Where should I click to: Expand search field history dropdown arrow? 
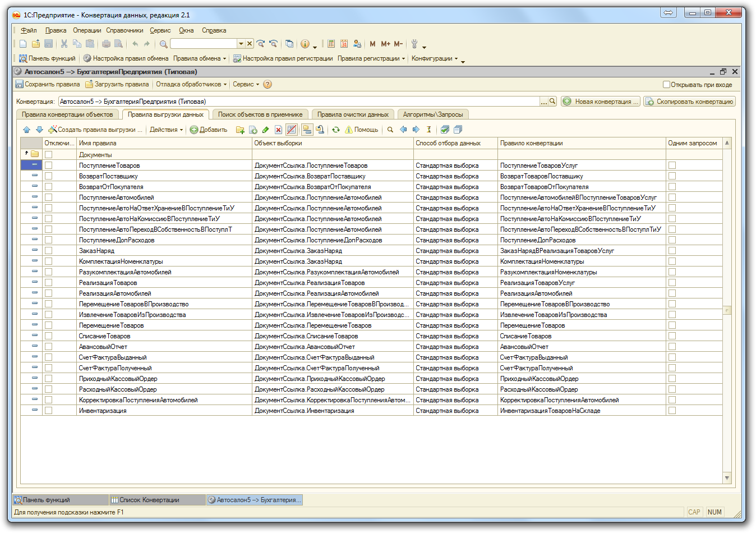tap(241, 44)
